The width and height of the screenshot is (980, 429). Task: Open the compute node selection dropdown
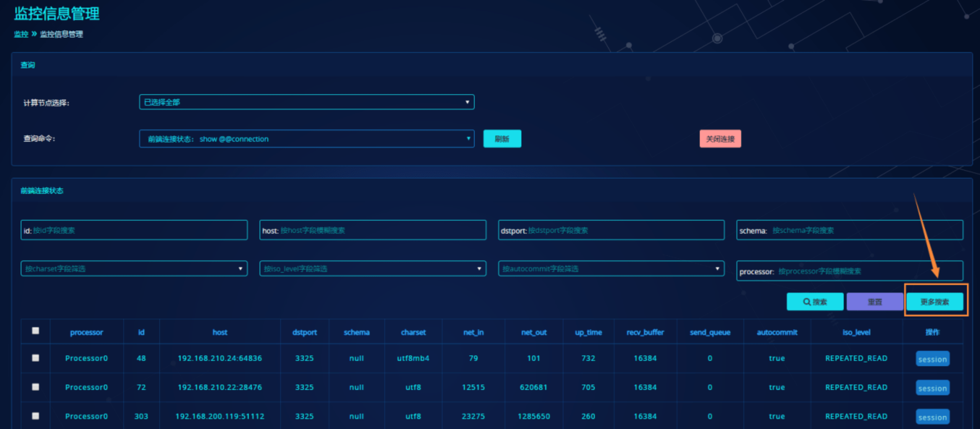pyautogui.click(x=306, y=102)
